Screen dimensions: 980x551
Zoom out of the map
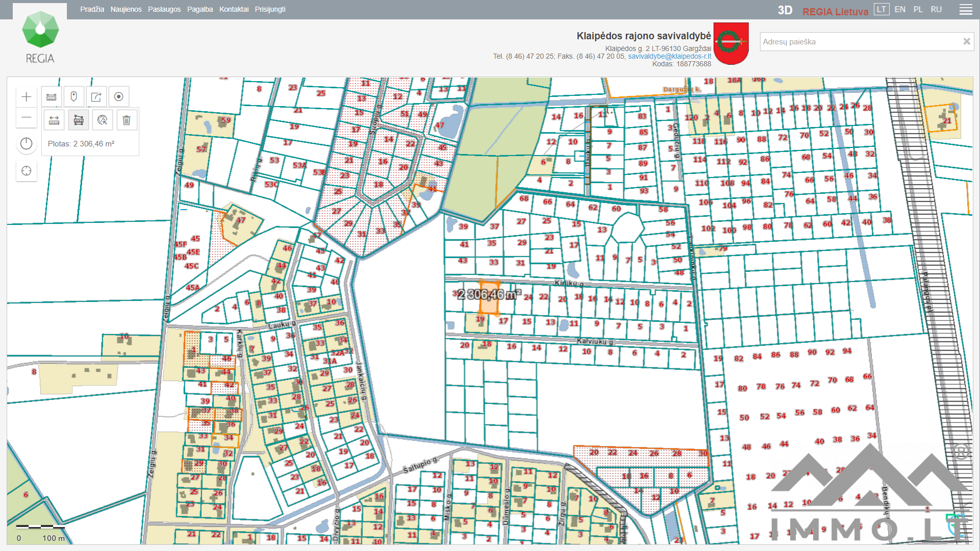(27, 118)
